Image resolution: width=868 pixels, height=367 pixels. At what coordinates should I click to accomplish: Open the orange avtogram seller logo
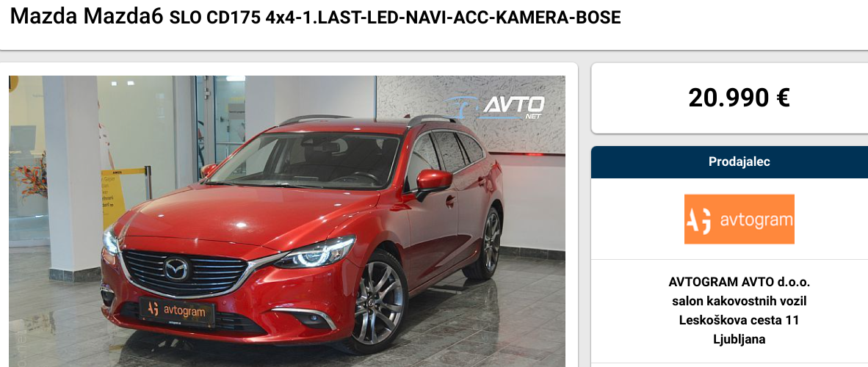(x=739, y=219)
